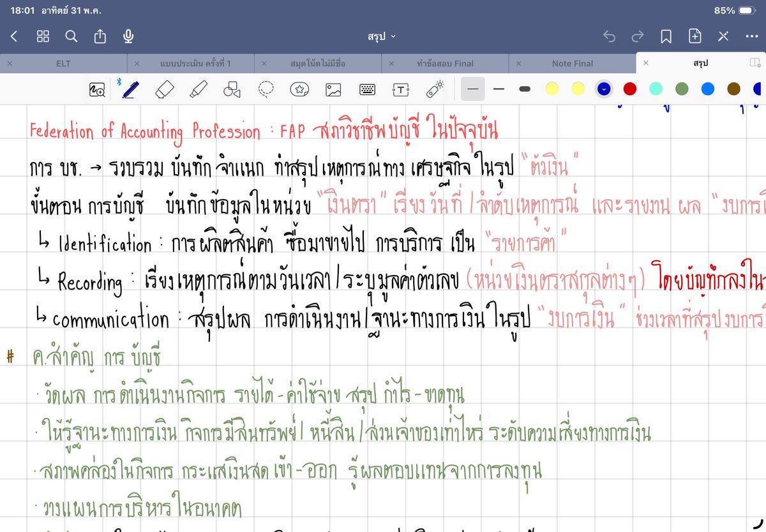
Task: Close the แบบประเมิน ครั้งที่ 1 tab
Action: pos(137,63)
